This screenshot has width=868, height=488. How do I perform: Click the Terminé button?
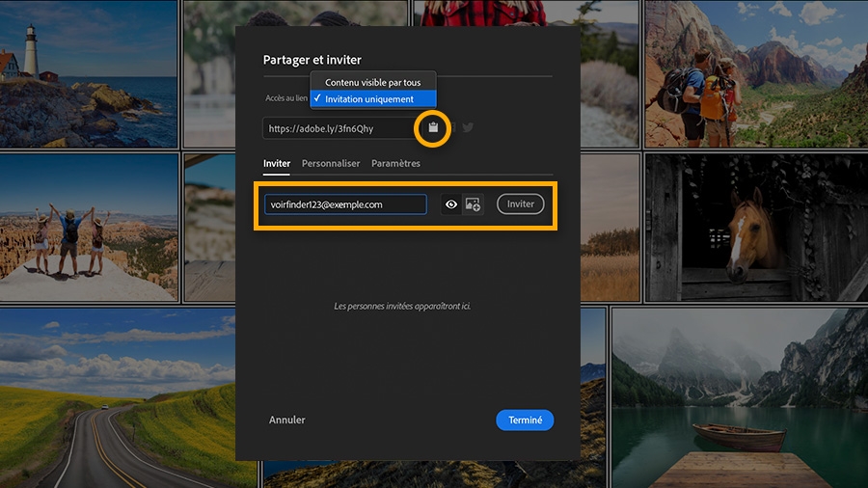tap(525, 420)
